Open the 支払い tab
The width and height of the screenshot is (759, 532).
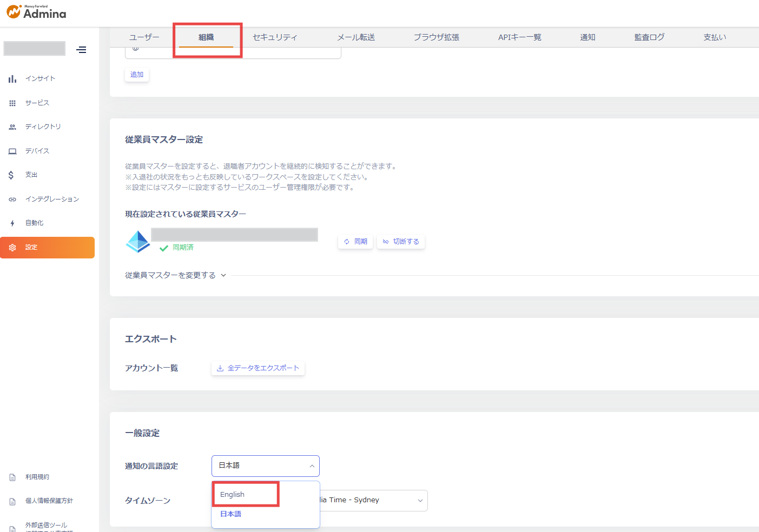pos(715,37)
